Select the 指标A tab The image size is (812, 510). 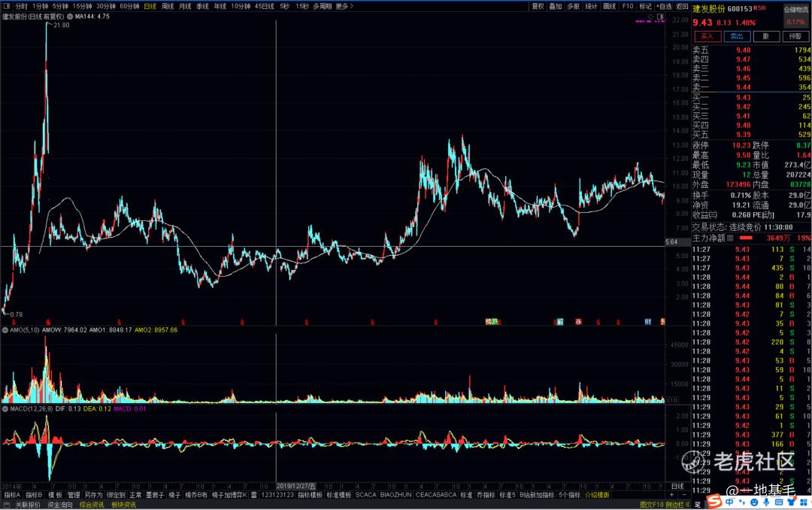(x=13, y=495)
